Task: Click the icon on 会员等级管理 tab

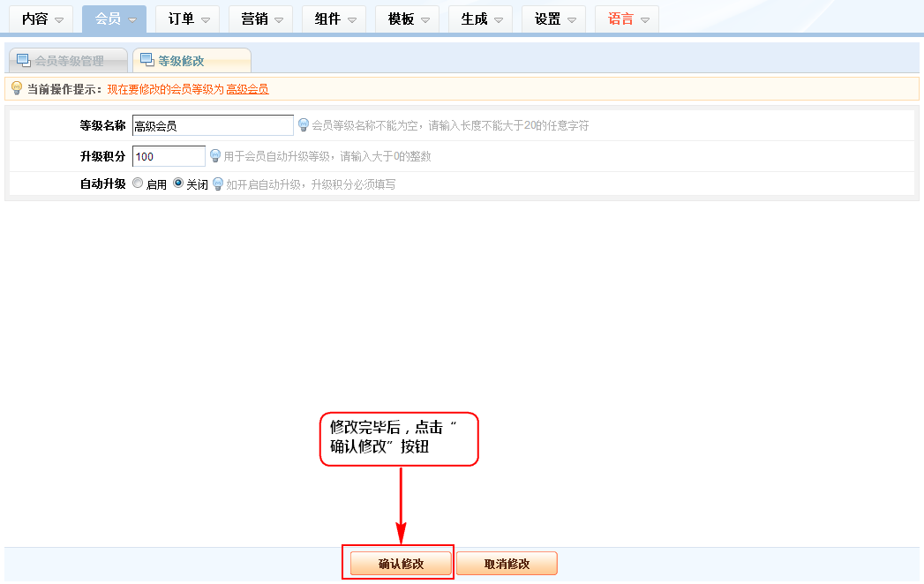Action: point(23,61)
